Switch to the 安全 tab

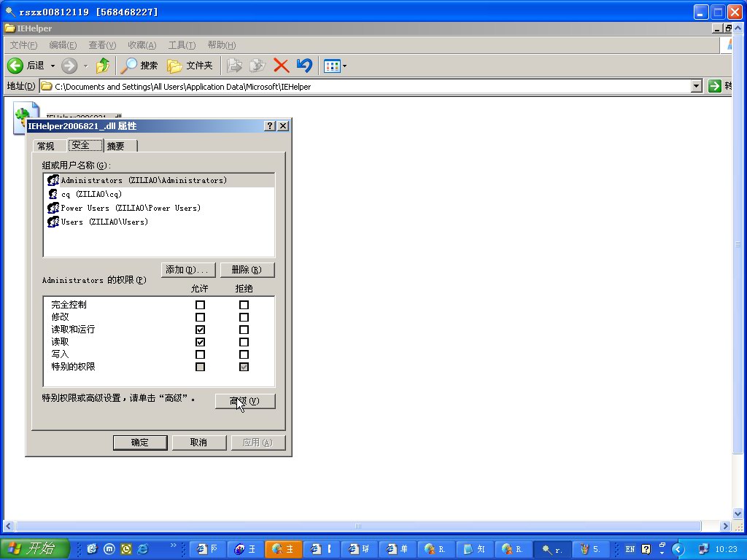pos(85,145)
